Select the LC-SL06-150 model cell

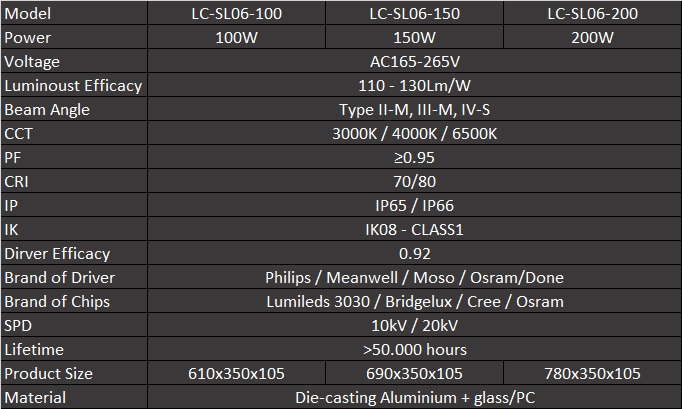[414, 14]
